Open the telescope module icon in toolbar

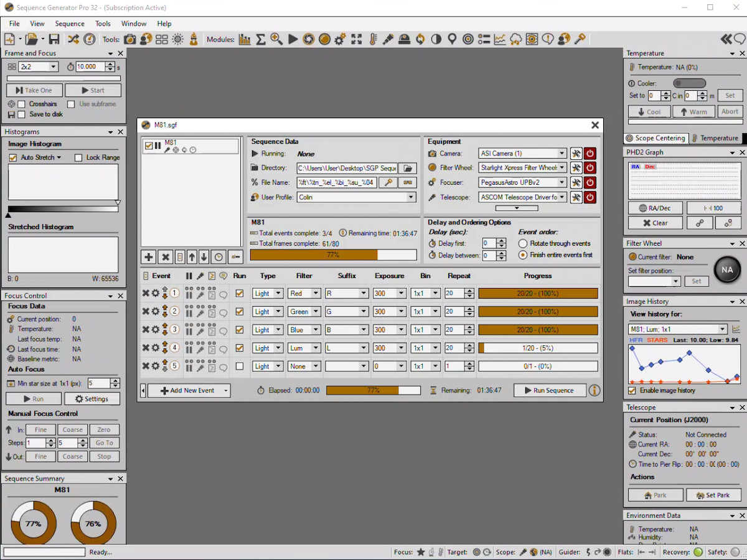point(388,39)
